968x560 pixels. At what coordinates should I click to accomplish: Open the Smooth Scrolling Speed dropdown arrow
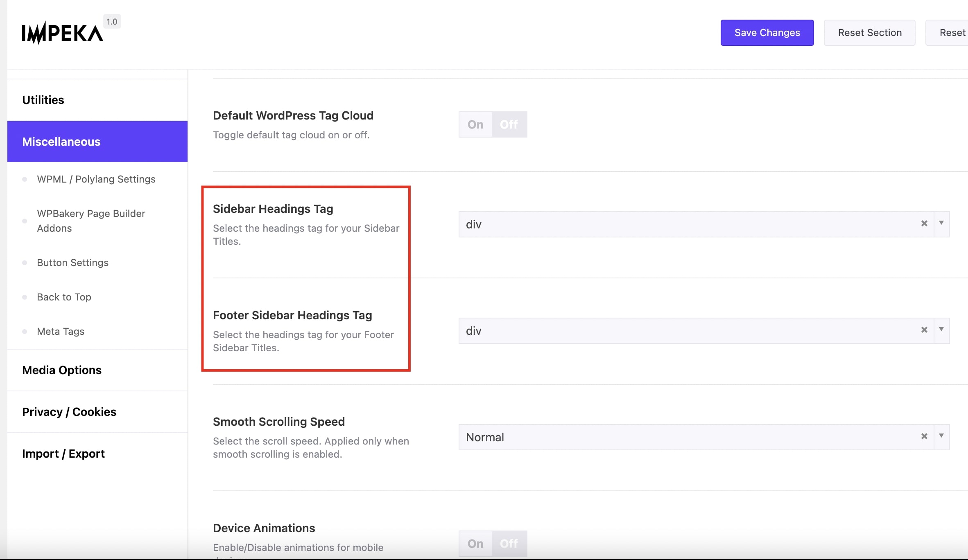tap(941, 436)
